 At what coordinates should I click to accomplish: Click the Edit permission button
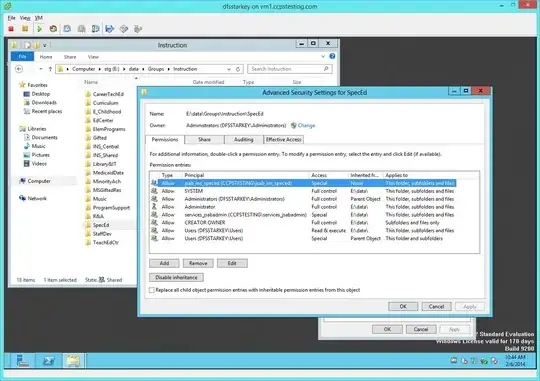click(232, 263)
